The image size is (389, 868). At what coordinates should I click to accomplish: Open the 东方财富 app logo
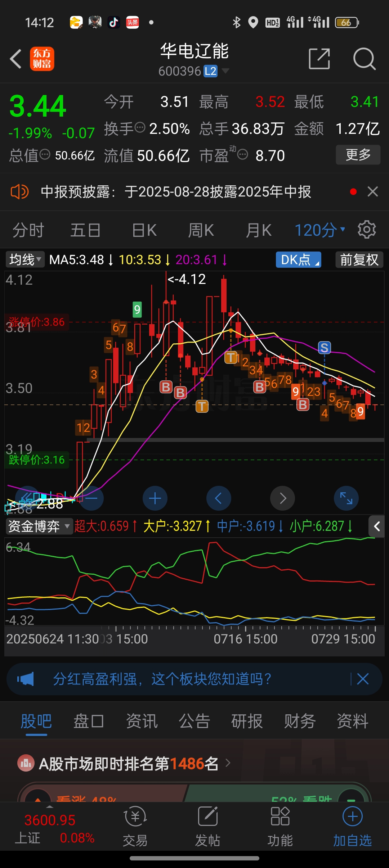pos(42,59)
